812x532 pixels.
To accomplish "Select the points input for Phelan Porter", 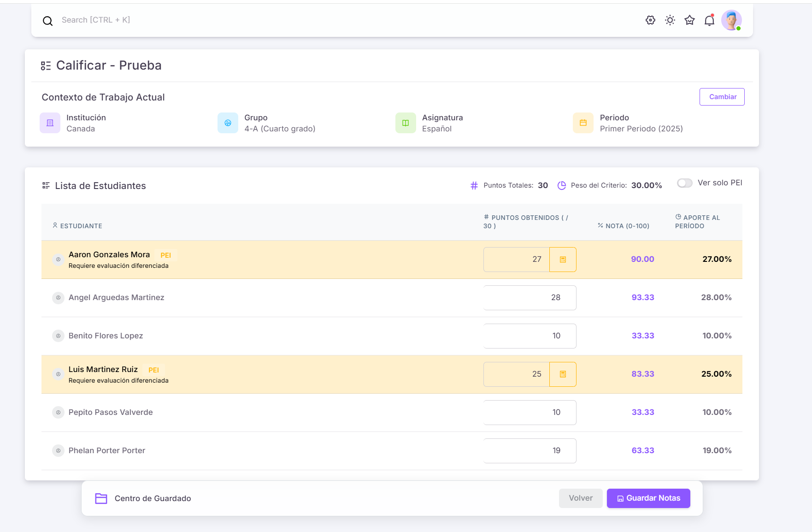I will [x=530, y=451].
